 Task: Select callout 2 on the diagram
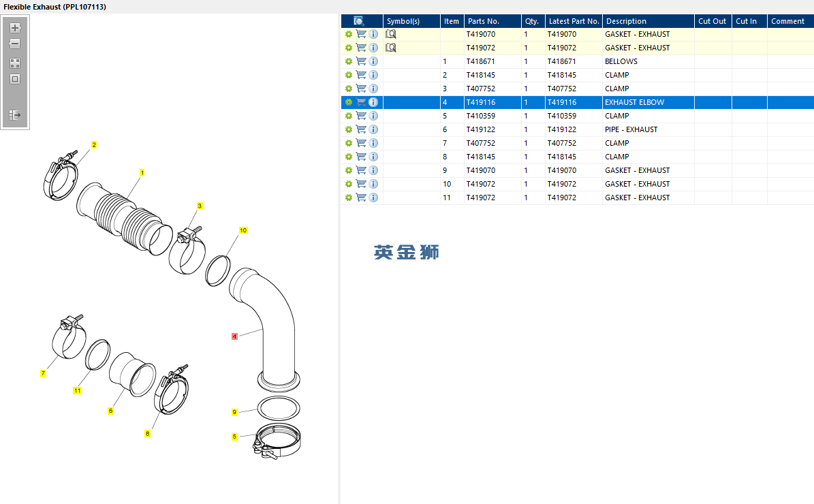pos(94,145)
